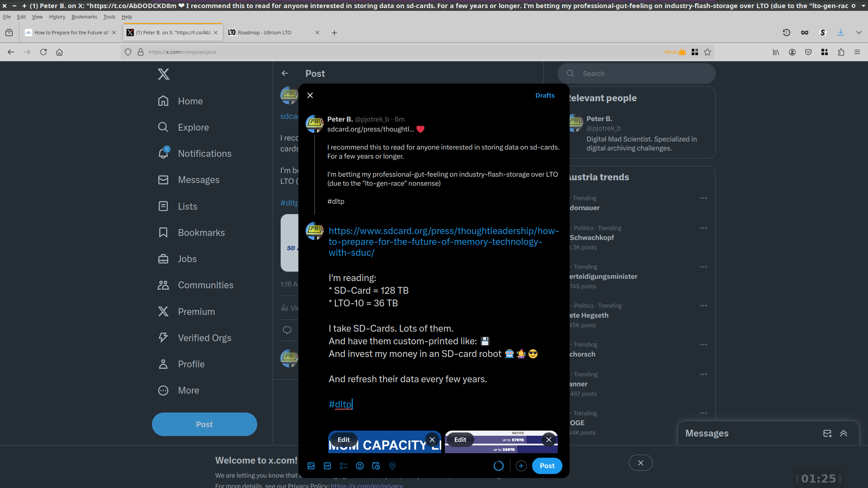The width and height of the screenshot is (868, 488).
Task: Click the new message icon
Action: (x=827, y=433)
